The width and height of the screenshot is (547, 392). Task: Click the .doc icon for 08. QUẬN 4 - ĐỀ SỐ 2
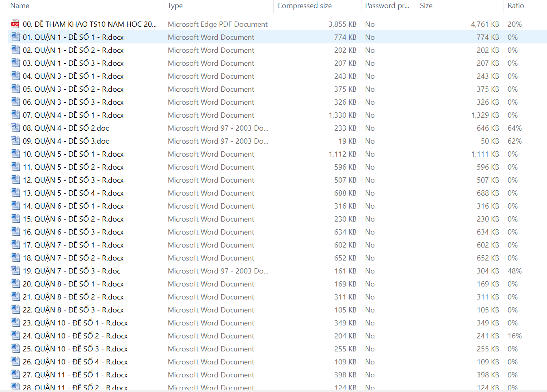[x=15, y=128]
